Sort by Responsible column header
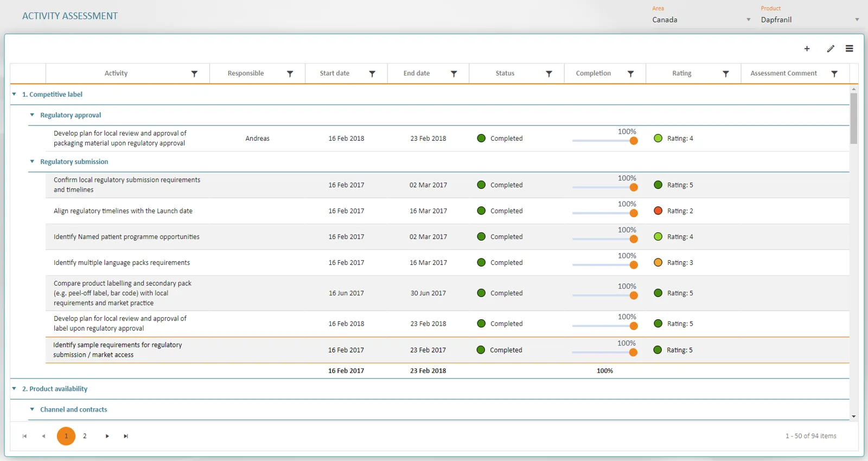Viewport: 868px width, 461px height. click(246, 73)
